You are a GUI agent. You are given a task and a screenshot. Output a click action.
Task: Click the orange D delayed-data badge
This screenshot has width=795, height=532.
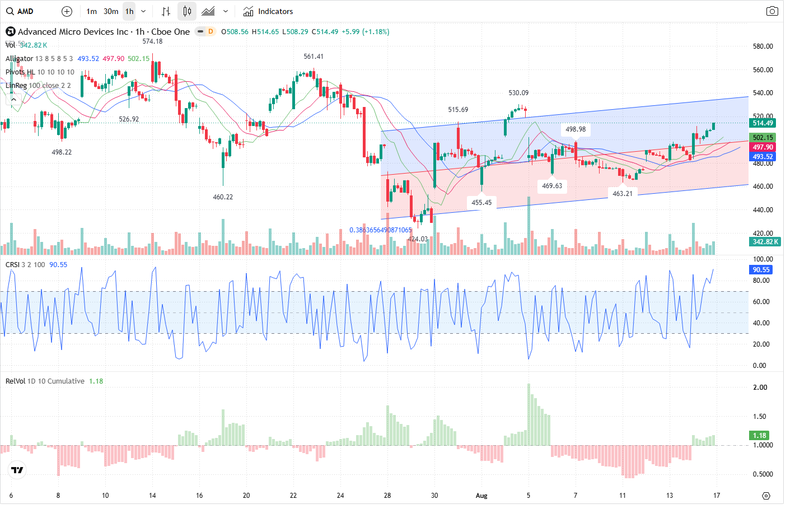(x=211, y=31)
